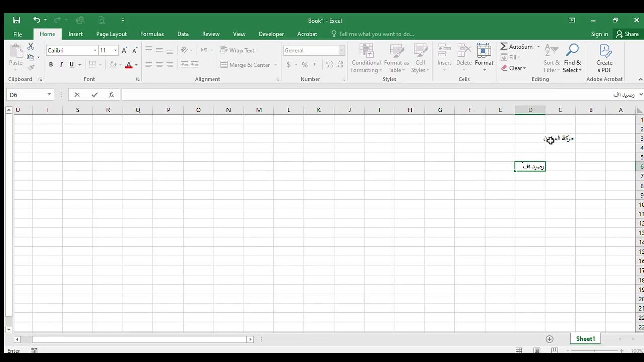Open Format as Table gallery

pos(396,59)
